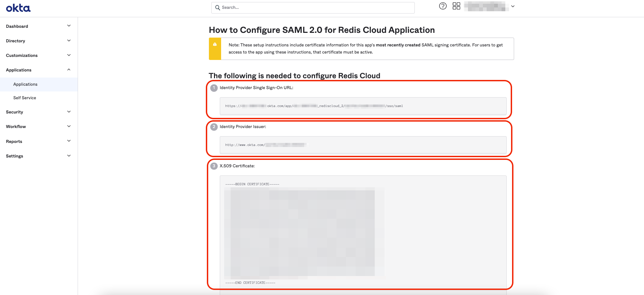The height and width of the screenshot is (295, 644).
Task: Click step 1 number badge
Action: [214, 88]
